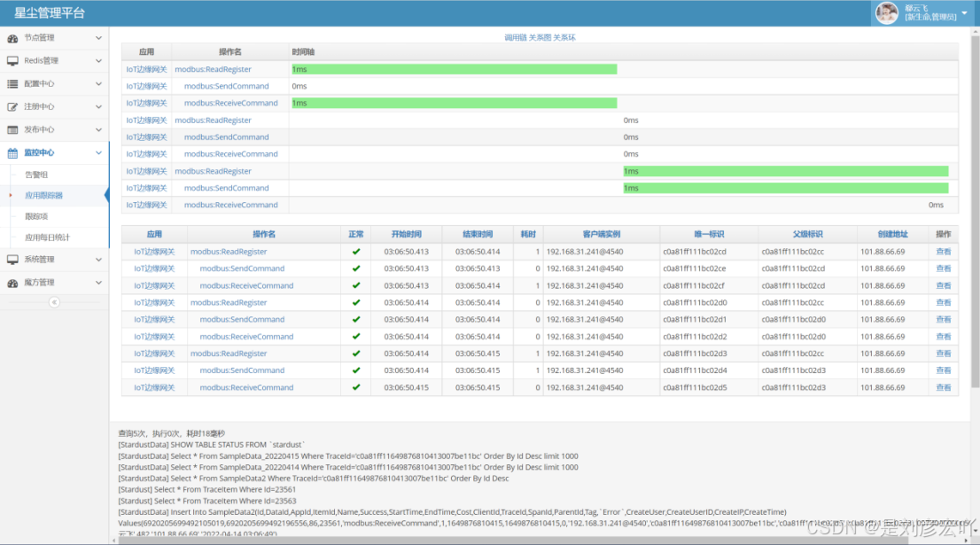Viewport: 980px width, 545px height.
Task: Sort by the 开始时间 column header
Action: click(406, 234)
